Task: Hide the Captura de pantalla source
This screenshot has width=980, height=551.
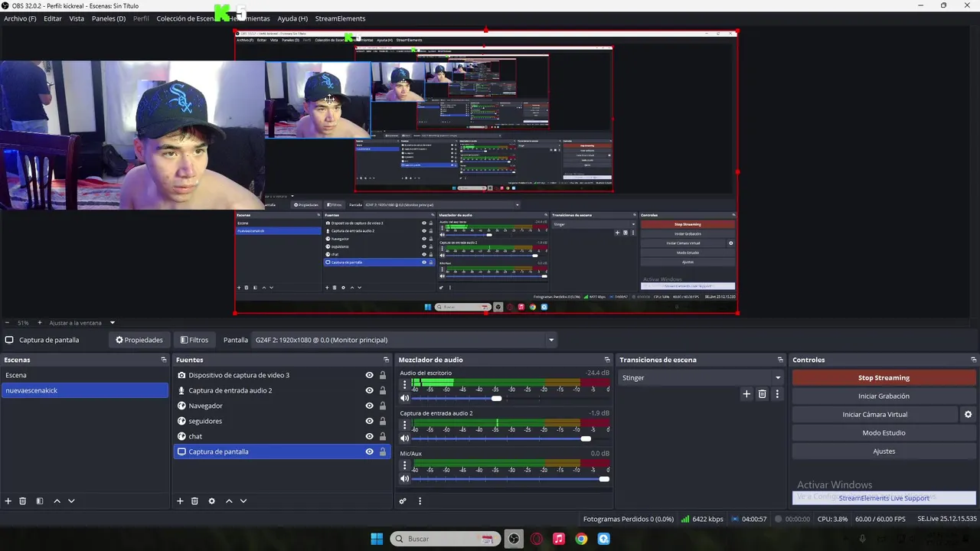Action: click(x=369, y=452)
